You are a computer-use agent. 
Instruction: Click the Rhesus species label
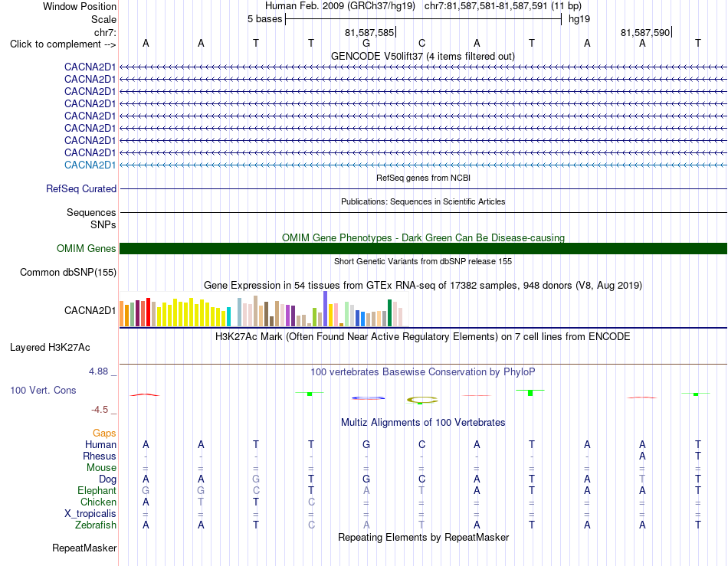point(100,456)
